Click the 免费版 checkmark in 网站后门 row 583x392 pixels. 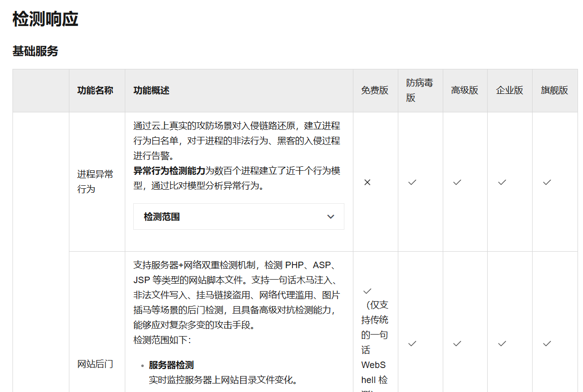pos(367,291)
